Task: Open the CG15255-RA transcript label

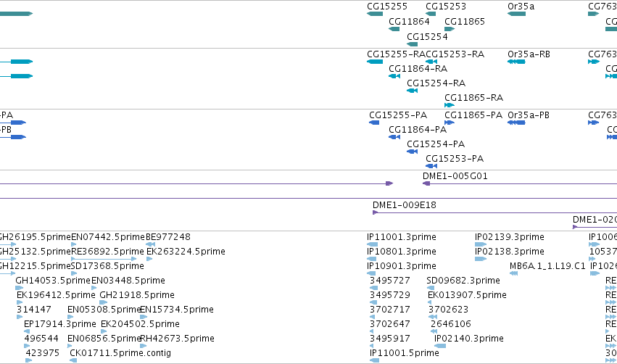Action: 397,54
